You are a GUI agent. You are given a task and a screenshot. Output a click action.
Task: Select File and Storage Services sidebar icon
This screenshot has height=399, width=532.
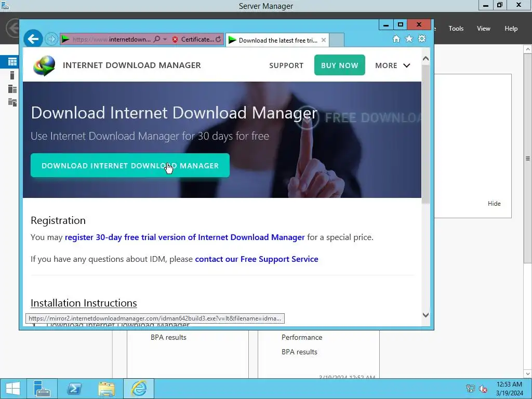tap(12, 102)
